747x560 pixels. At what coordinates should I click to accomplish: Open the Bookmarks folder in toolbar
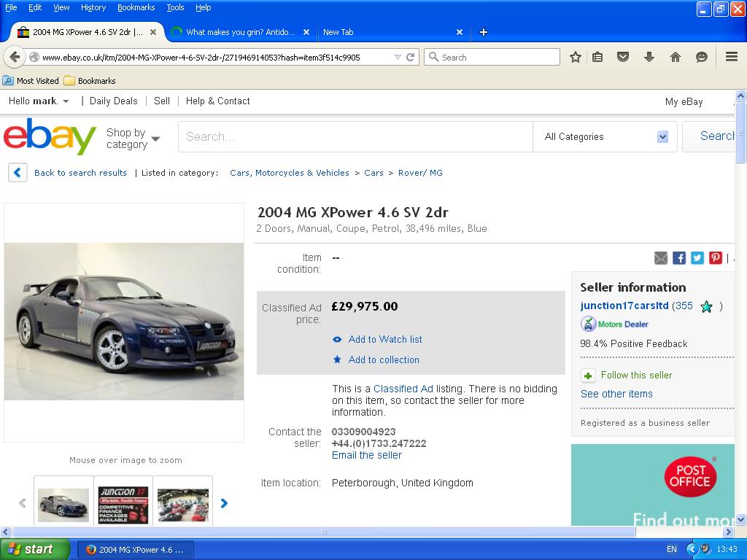pyautogui.click(x=90, y=80)
